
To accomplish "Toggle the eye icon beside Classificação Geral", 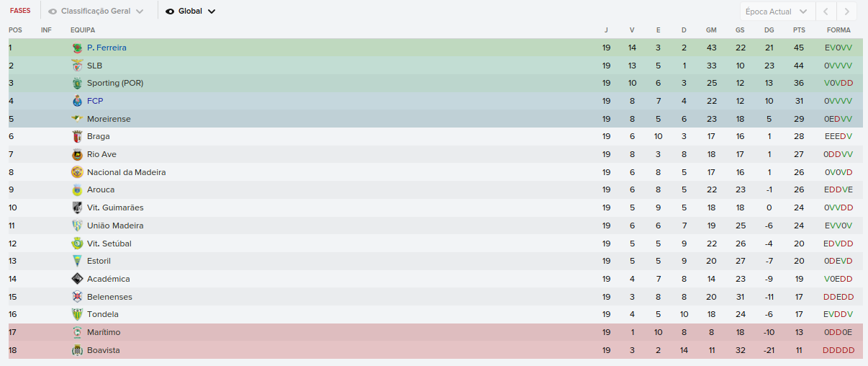I will tap(53, 12).
